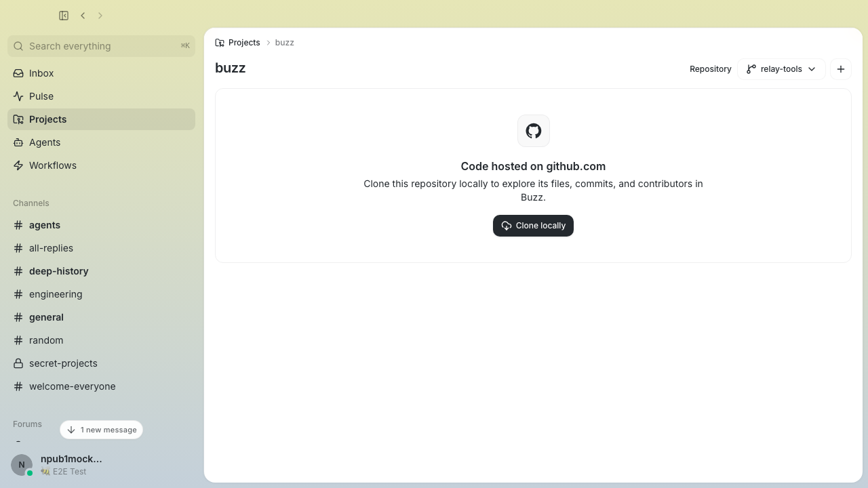Click the search magnifier icon
868x488 pixels.
coord(18,46)
